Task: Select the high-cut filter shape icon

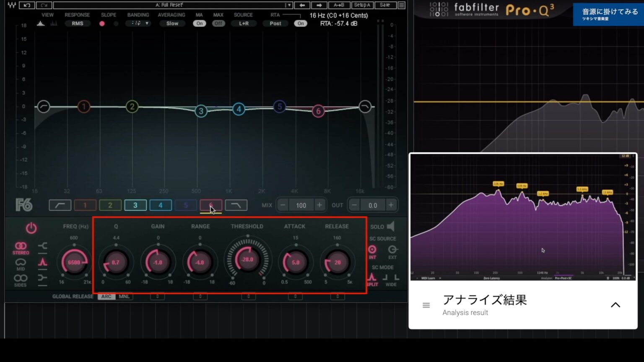Action: pyautogui.click(x=236, y=205)
